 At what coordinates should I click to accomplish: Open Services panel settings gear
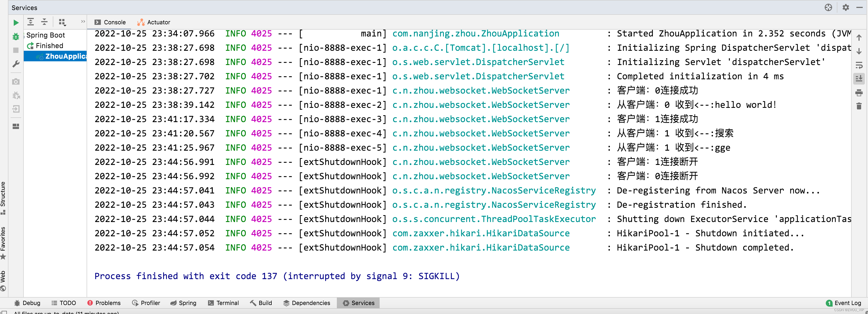[845, 7]
